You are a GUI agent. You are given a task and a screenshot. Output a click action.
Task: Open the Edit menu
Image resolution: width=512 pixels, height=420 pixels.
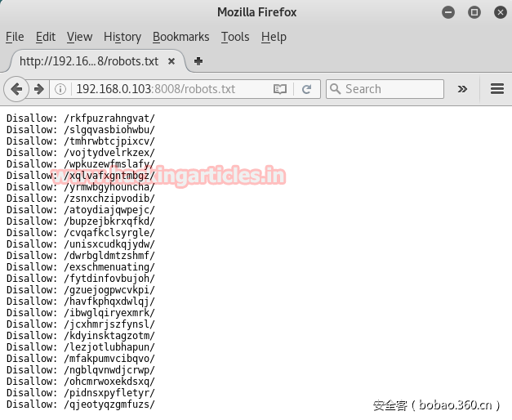46,37
